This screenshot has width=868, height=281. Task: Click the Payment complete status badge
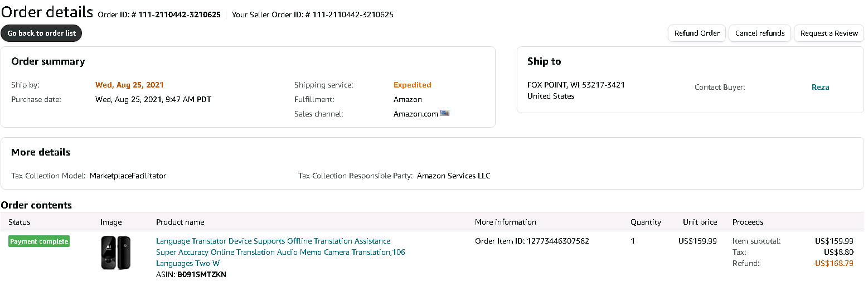[x=39, y=241]
